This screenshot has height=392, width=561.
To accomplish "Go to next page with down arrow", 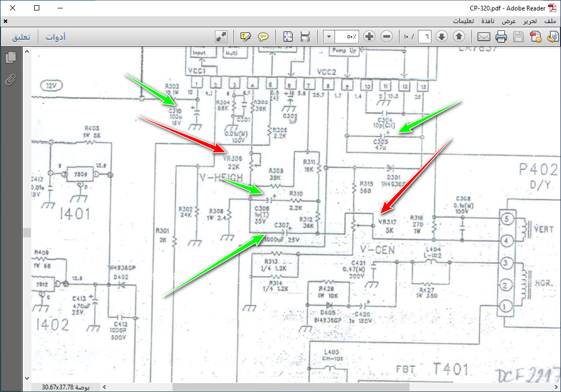I will click(x=441, y=37).
